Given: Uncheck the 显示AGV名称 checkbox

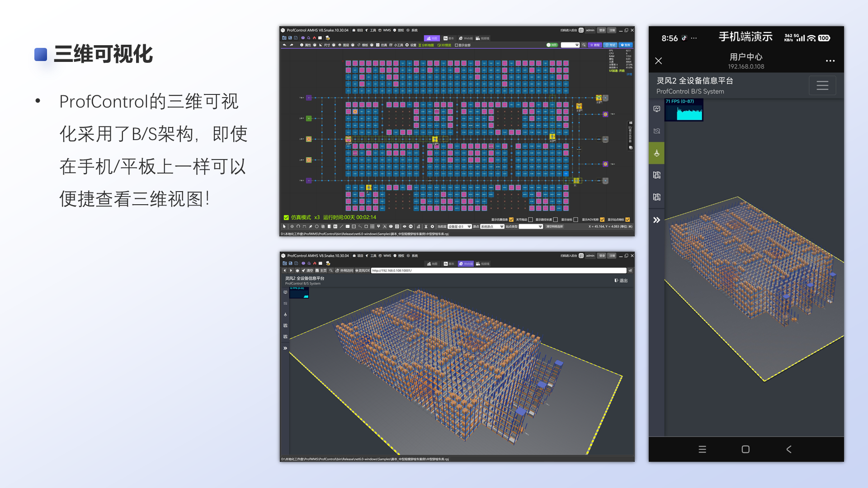Looking at the screenshot, I should coord(602,220).
